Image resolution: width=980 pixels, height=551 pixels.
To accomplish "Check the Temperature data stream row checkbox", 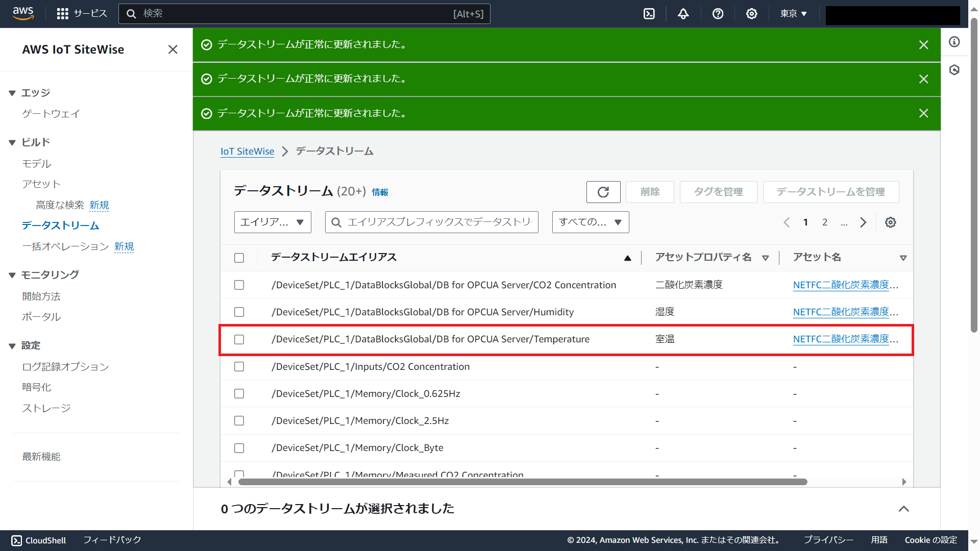I will 239,339.
